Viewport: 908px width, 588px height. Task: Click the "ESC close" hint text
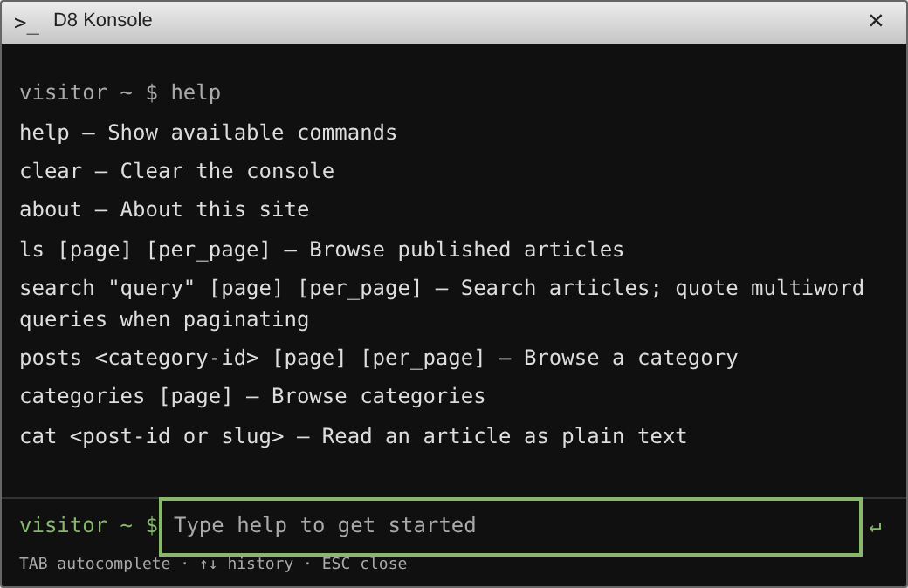point(364,564)
